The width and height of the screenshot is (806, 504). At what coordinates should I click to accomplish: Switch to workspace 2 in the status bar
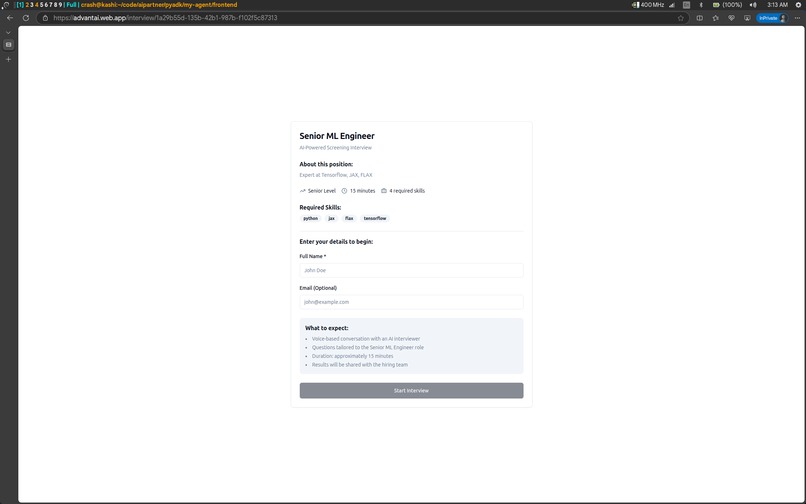click(x=27, y=5)
